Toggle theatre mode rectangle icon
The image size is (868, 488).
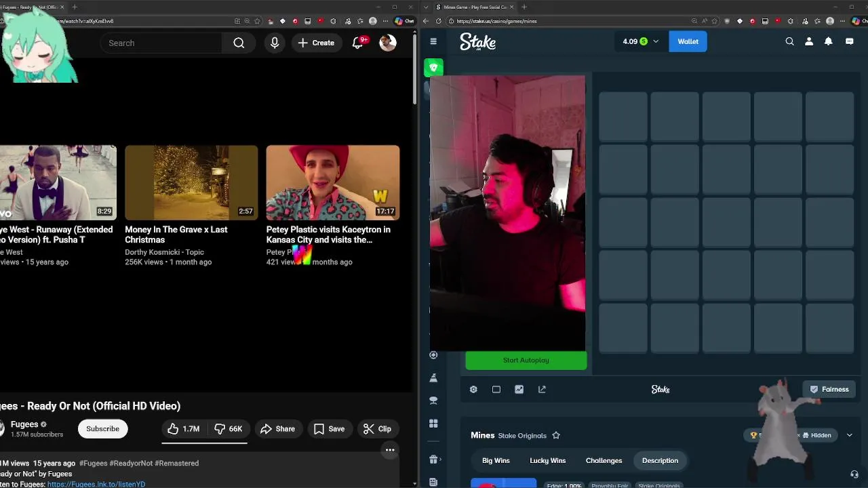[x=496, y=389]
